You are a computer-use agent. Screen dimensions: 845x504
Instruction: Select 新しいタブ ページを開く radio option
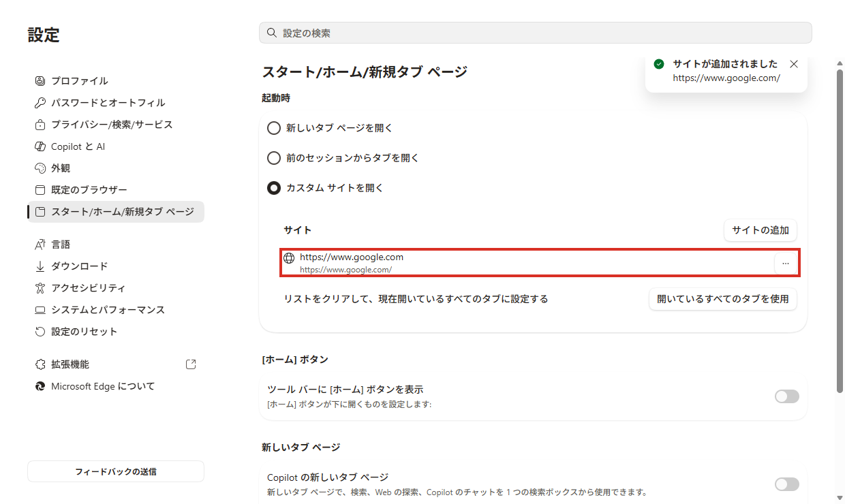point(274,128)
